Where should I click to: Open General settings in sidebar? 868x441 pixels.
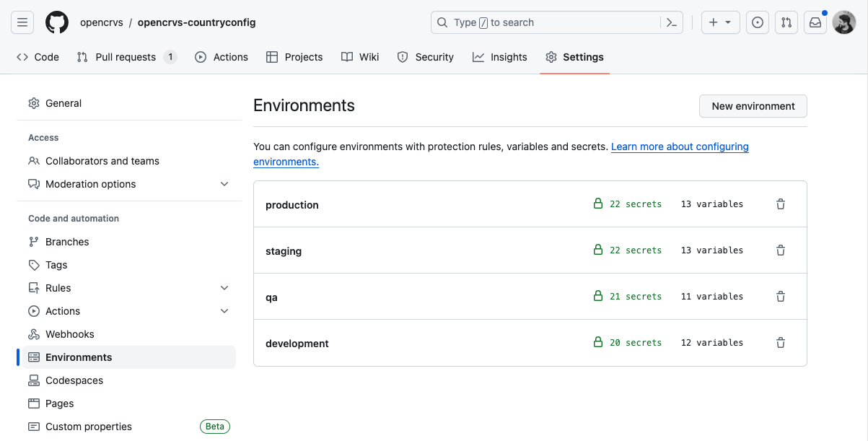pos(129,103)
